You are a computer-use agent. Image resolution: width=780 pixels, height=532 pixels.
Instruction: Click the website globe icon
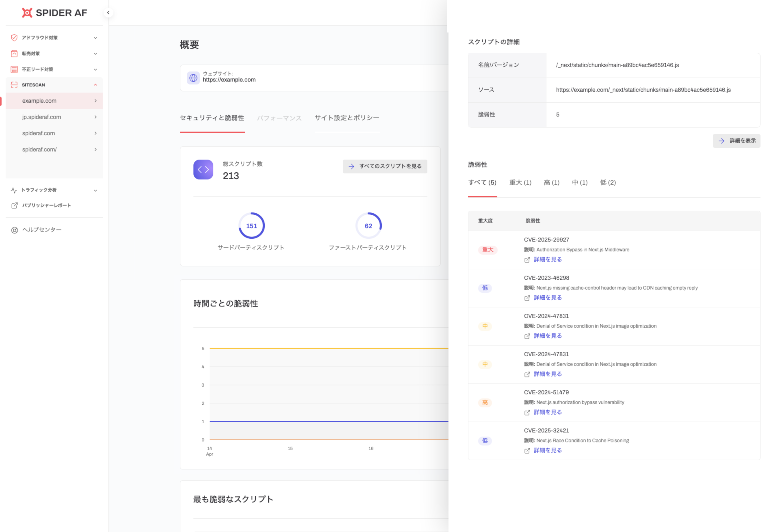coord(193,78)
